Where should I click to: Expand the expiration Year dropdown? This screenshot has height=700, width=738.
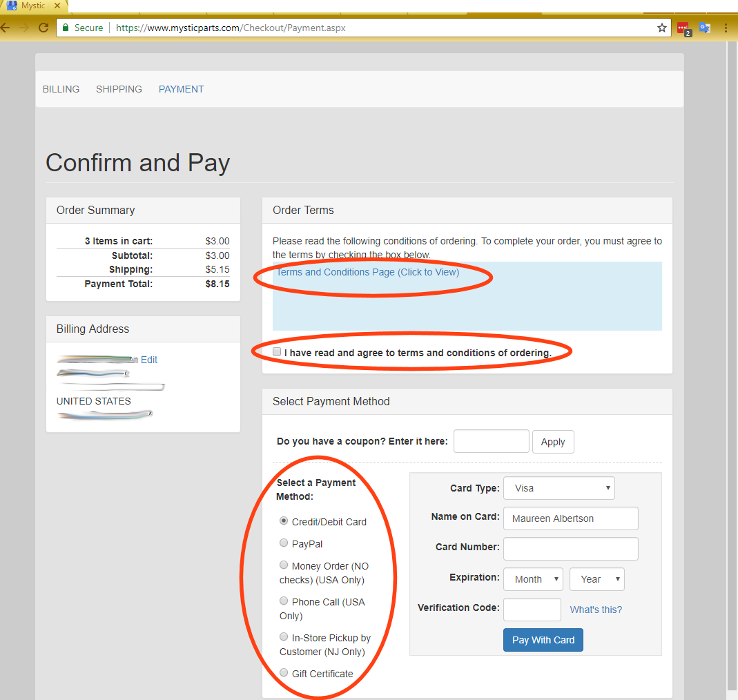(x=596, y=579)
